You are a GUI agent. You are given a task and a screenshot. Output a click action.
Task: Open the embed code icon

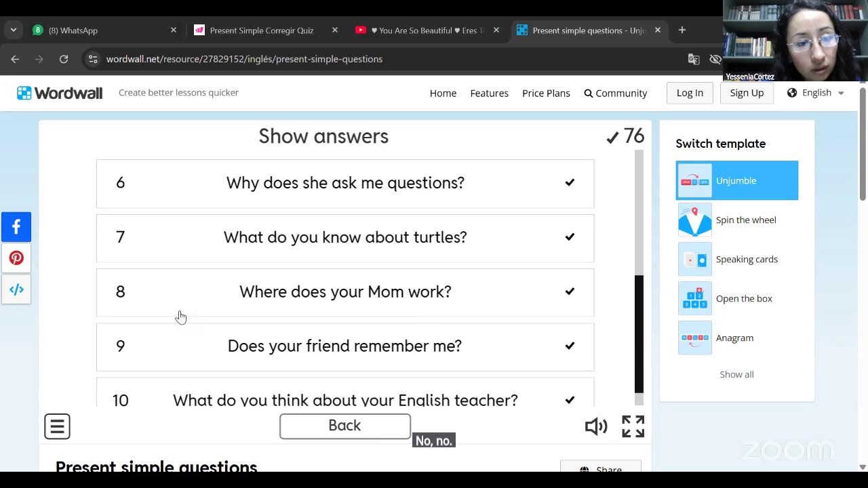[16, 289]
